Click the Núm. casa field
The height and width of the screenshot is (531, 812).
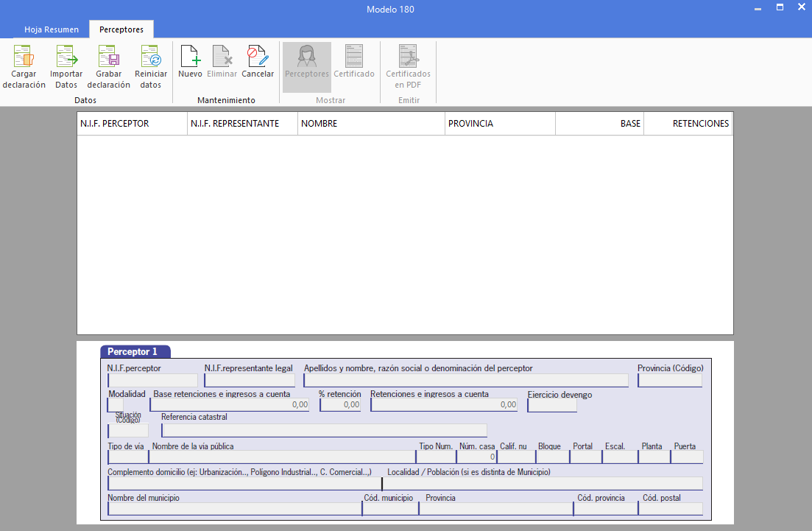point(476,457)
